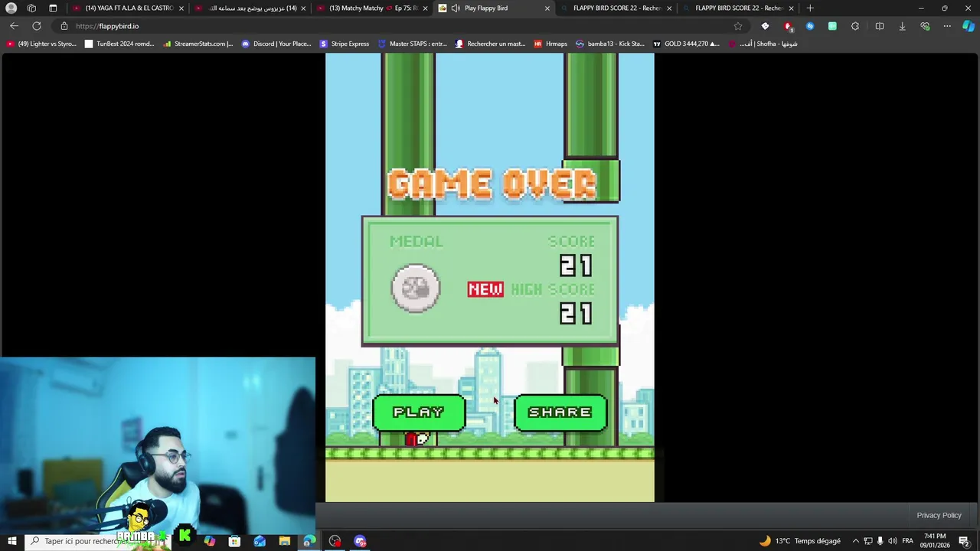Open the Privacy Policy link

click(x=939, y=515)
